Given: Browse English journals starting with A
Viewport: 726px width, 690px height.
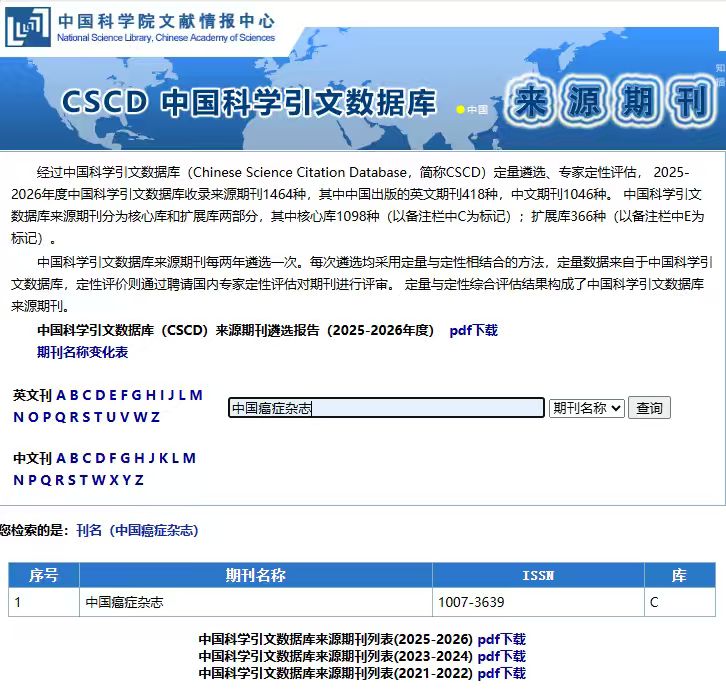Looking at the screenshot, I should click(x=61, y=395).
